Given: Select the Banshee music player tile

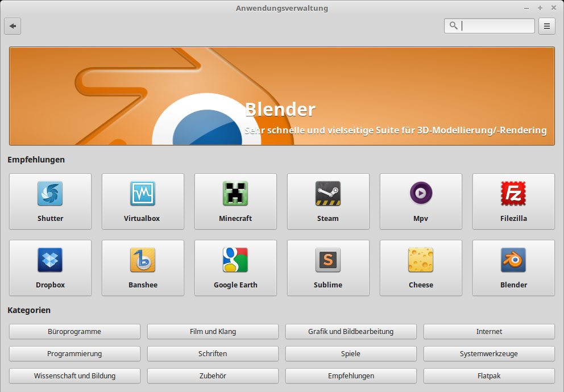Looking at the screenshot, I should tap(143, 268).
